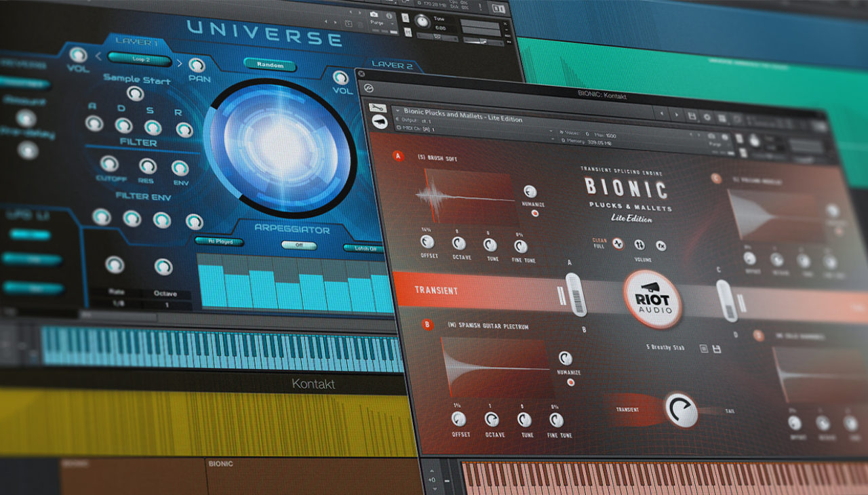Click the camera snapshot icon in Kontakt's top bar
Screen dimensions: 868x495
click(374, 15)
